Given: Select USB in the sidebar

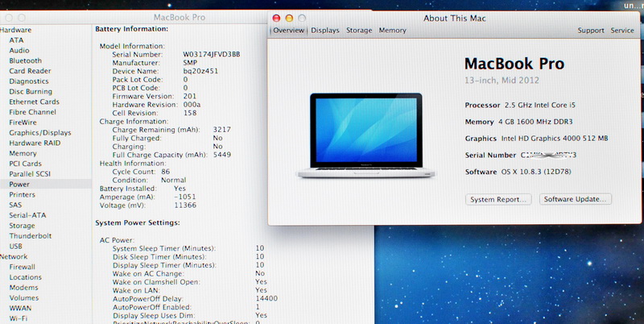Looking at the screenshot, I should click(15, 246).
